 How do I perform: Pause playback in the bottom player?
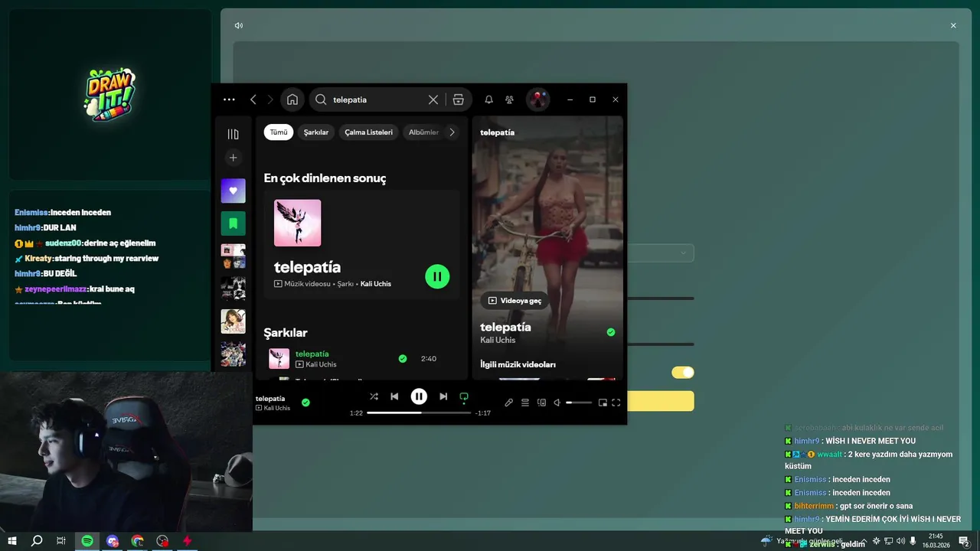(419, 396)
